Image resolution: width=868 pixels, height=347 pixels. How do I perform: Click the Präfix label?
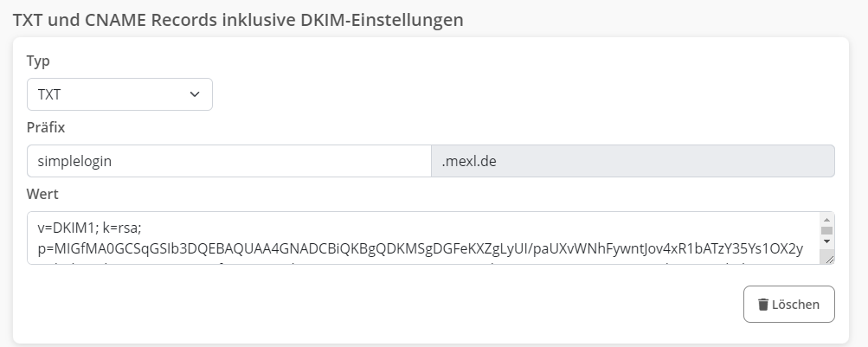point(46,127)
